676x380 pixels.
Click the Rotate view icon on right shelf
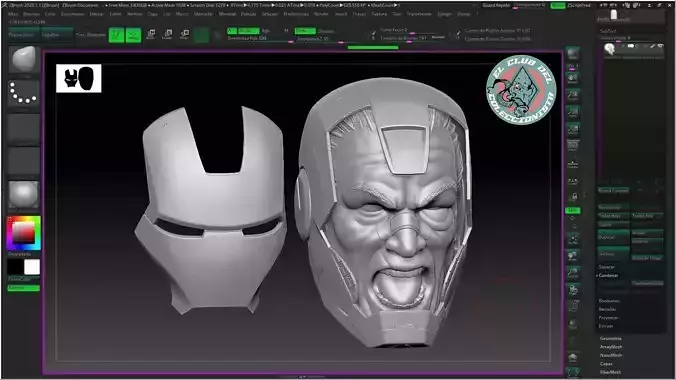coord(573,289)
